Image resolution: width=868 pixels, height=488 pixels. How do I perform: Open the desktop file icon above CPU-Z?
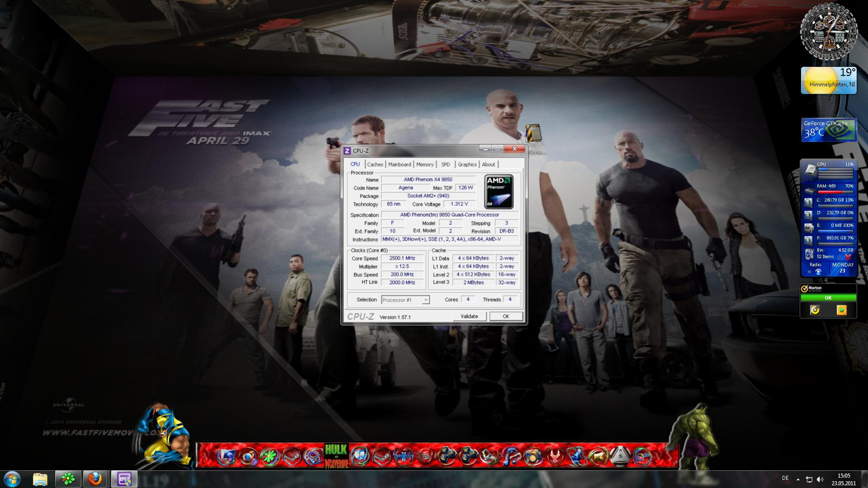click(x=534, y=134)
